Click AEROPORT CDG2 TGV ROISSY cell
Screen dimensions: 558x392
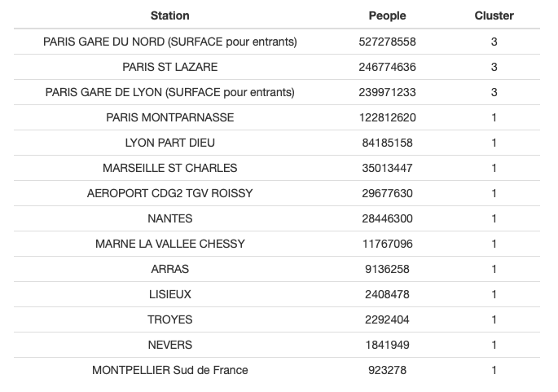(169, 193)
